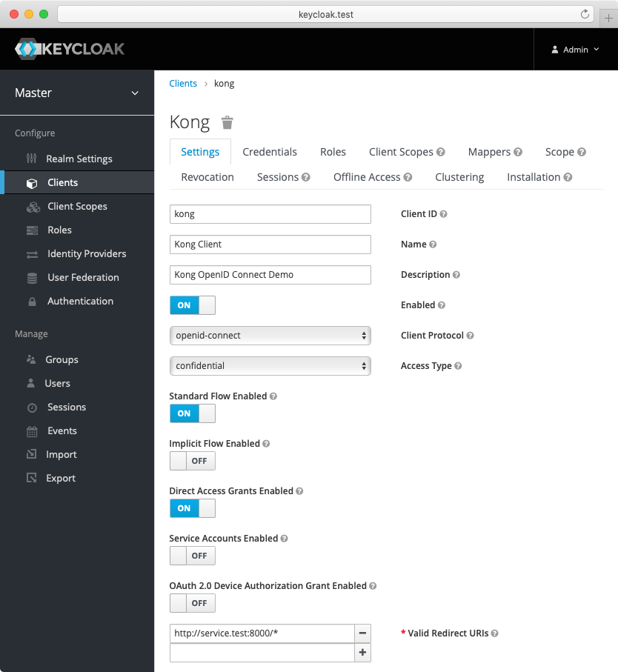Image resolution: width=618 pixels, height=672 pixels.
Task: Click the Client ID input field
Action: tap(270, 214)
